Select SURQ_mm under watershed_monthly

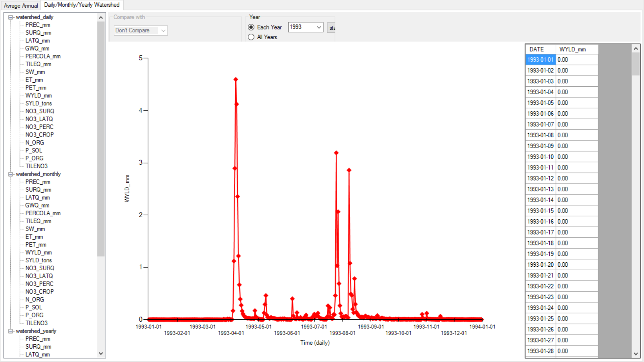38,190
